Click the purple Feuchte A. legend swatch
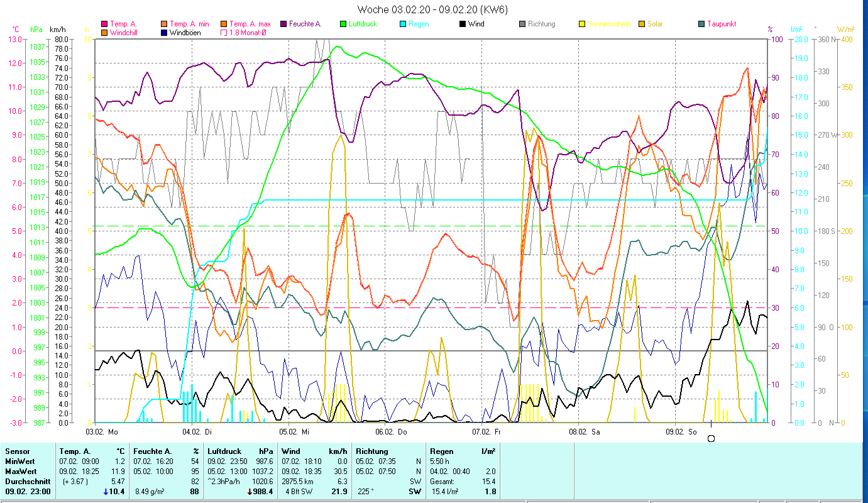The height and width of the screenshot is (503, 868). [283, 24]
